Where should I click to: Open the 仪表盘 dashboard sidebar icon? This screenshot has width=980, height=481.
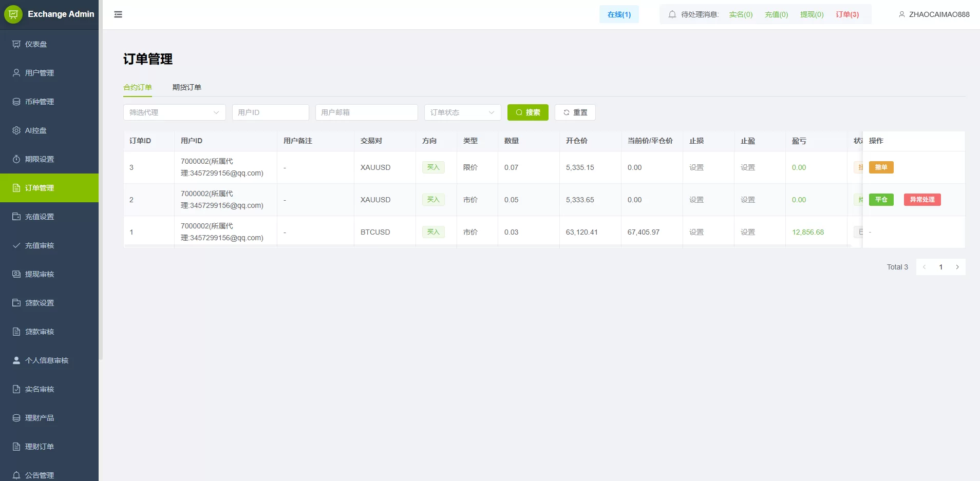tap(16, 44)
